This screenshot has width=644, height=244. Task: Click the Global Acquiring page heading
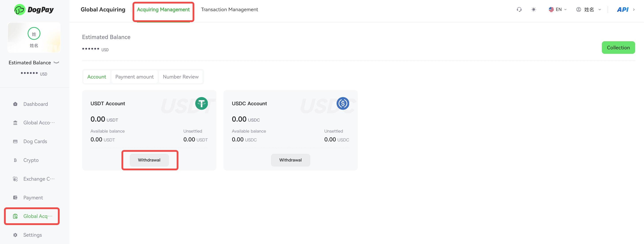[103, 9]
